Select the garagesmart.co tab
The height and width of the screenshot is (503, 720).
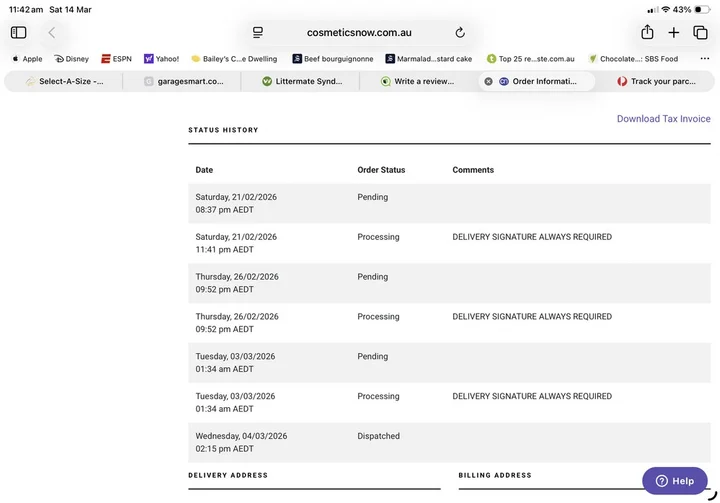click(184, 81)
